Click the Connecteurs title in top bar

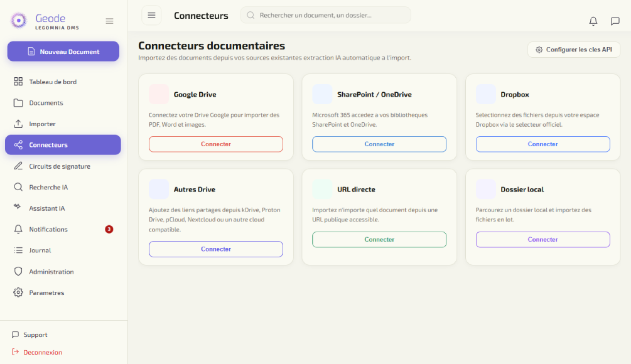[x=201, y=16]
